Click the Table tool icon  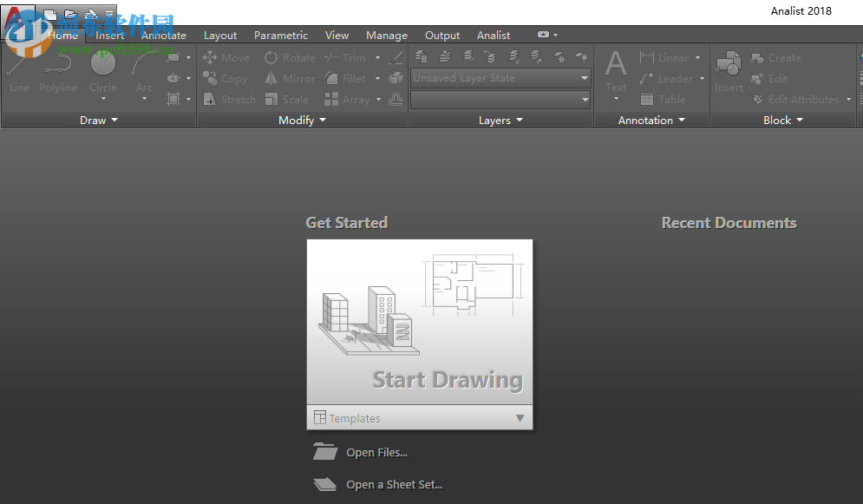point(647,100)
